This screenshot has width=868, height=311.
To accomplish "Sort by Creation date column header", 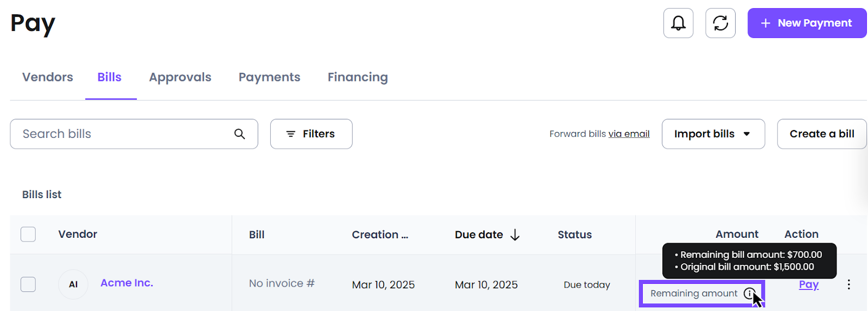I will (x=380, y=234).
